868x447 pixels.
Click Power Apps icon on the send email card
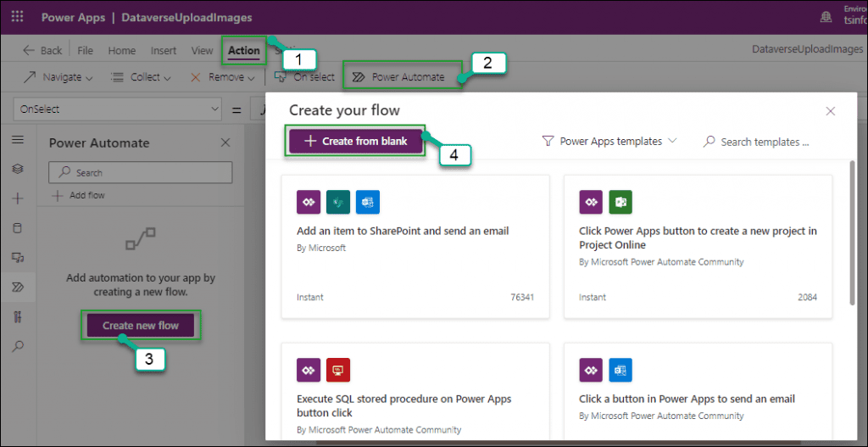591,370
